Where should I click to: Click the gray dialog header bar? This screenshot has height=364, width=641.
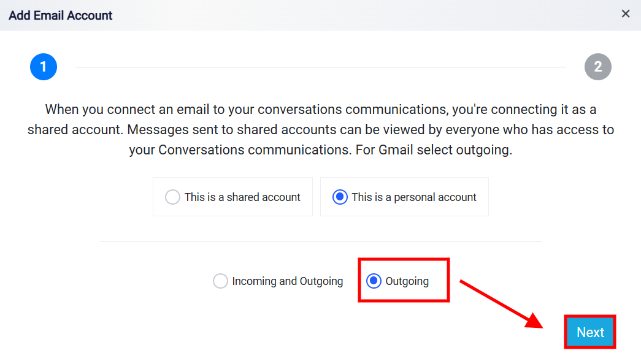pyautogui.click(x=320, y=15)
